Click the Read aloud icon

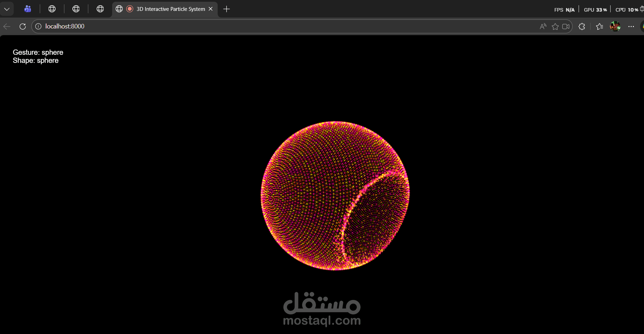(x=543, y=26)
